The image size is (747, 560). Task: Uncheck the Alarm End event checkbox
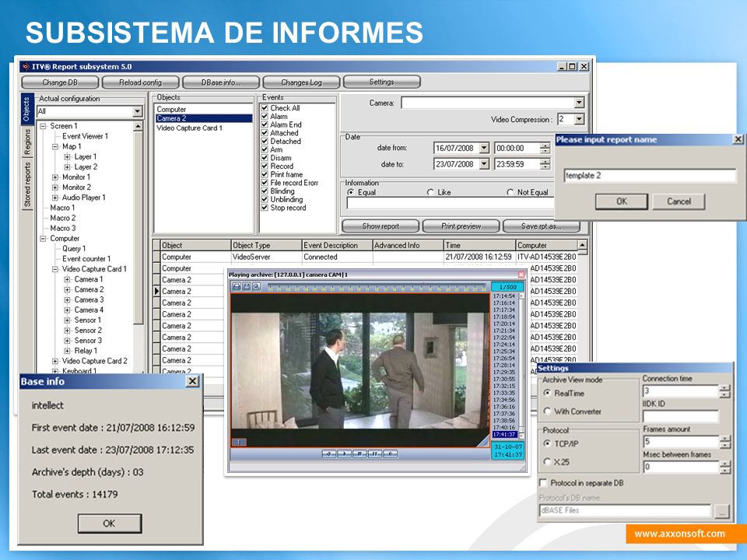coord(265,124)
